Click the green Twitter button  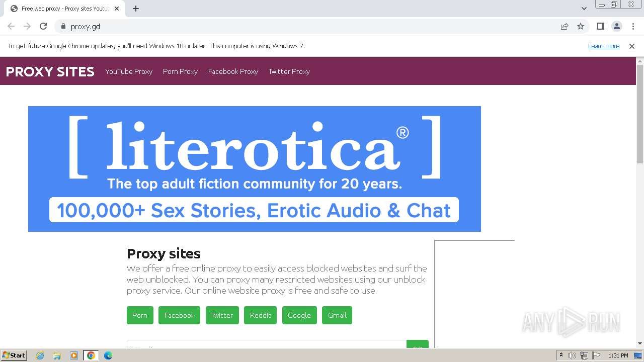pos(222,315)
